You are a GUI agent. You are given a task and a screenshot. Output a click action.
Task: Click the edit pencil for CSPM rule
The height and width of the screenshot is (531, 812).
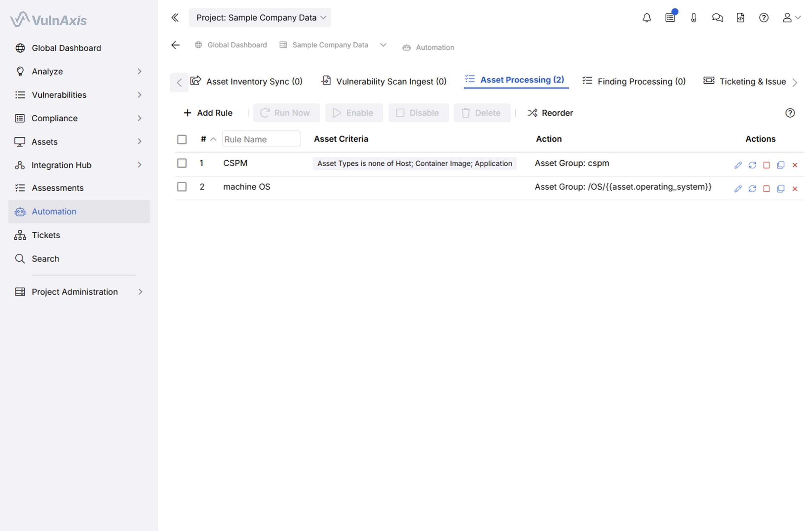[738, 165]
